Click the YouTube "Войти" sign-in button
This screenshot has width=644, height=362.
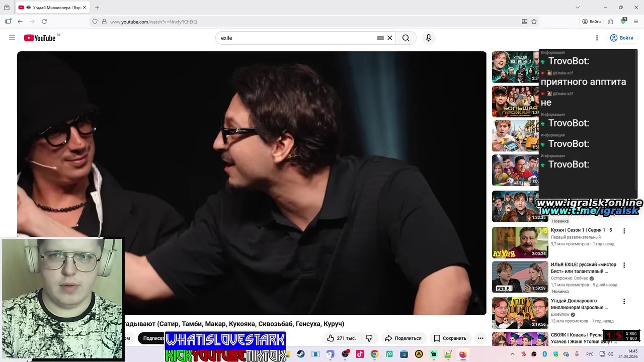point(621,38)
